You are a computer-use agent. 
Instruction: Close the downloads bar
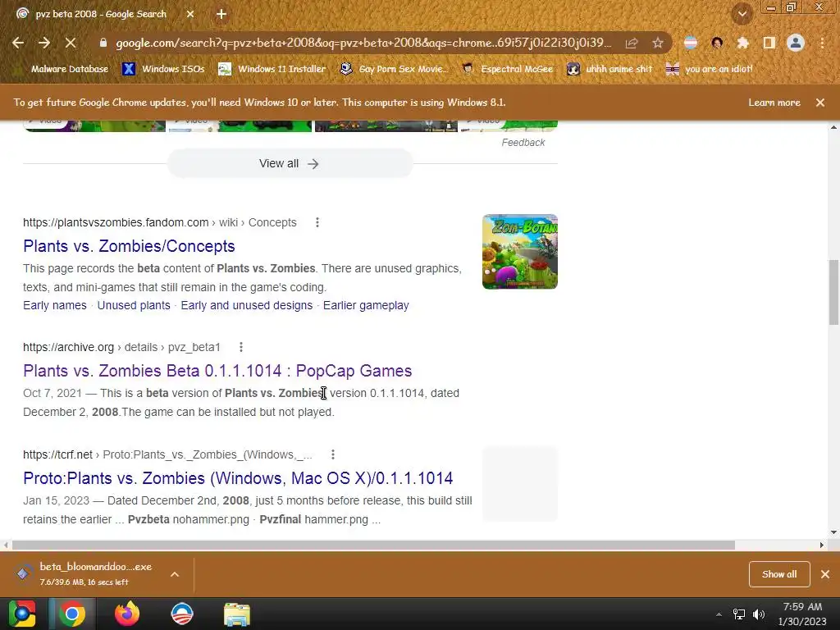[825, 573]
